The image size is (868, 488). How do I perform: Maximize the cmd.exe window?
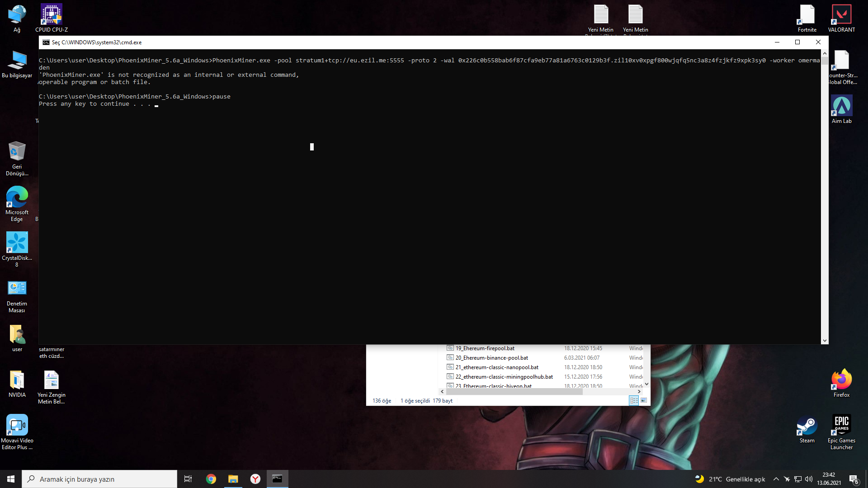coord(797,42)
